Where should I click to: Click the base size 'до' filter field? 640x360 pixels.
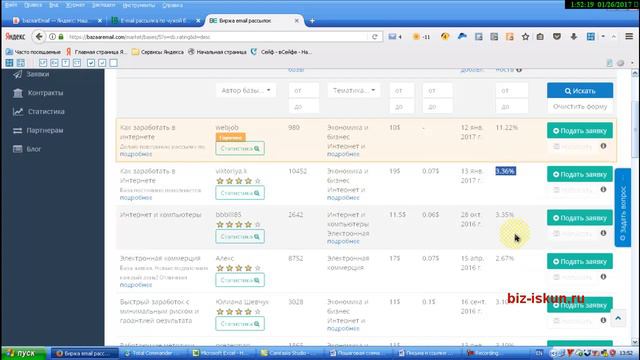(x=304, y=107)
